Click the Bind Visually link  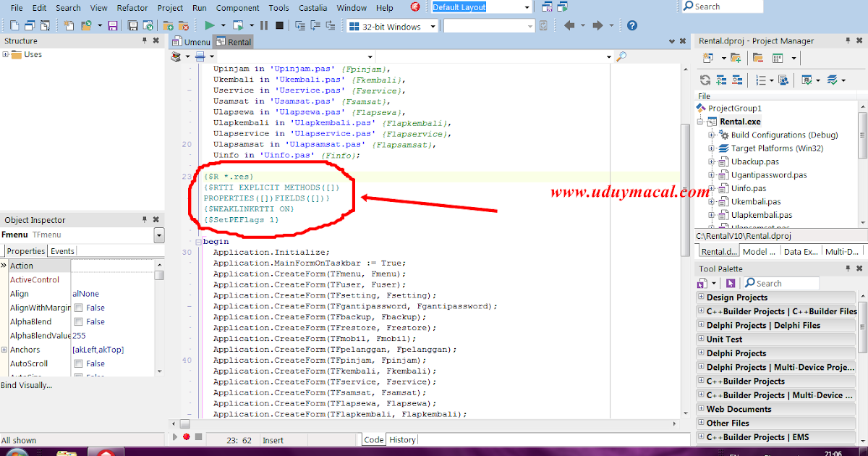click(x=27, y=385)
